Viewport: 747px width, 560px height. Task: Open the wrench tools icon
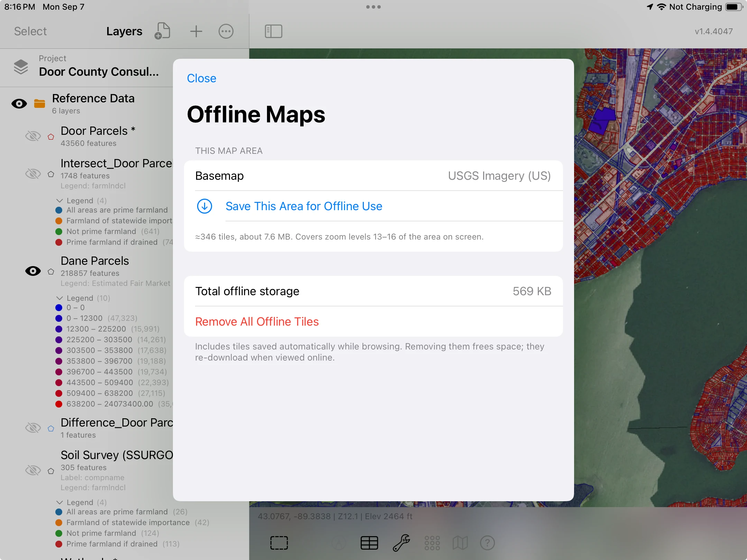pos(401,543)
